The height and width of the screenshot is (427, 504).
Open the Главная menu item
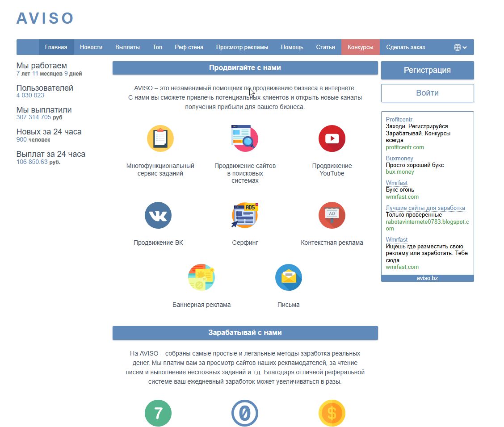[56, 47]
